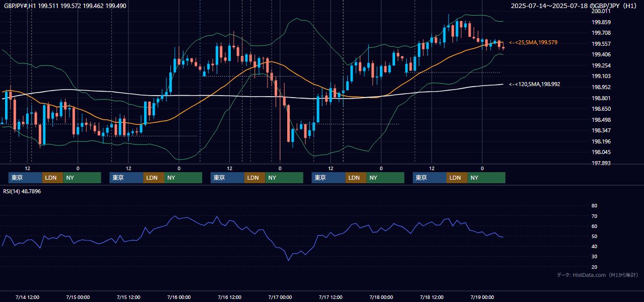Click the 7/18 00:00 time axis label
This screenshot has height=302, width=644.
(x=381, y=297)
